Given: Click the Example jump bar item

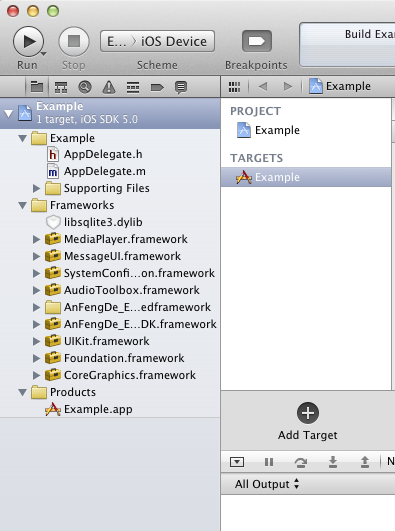Looking at the screenshot, I should (340, 86).
